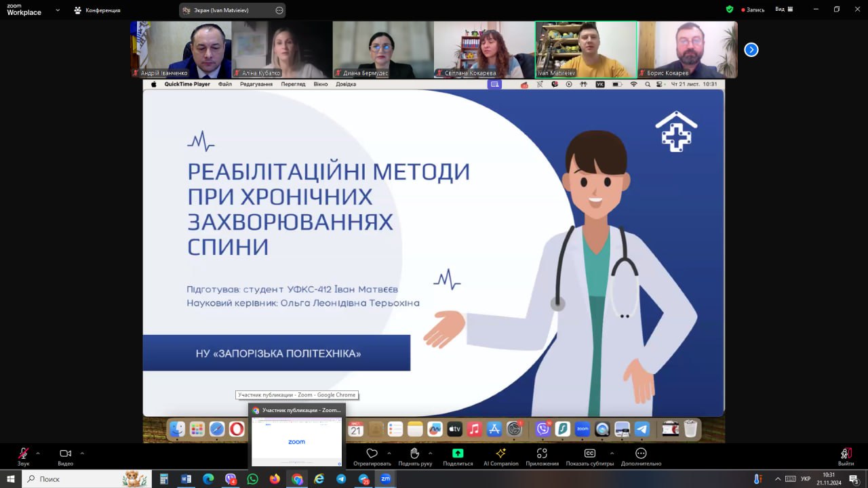
Task: Open shared screen options ellipsis for Ivan Matvieiev
Action: [x=279, y=10]
